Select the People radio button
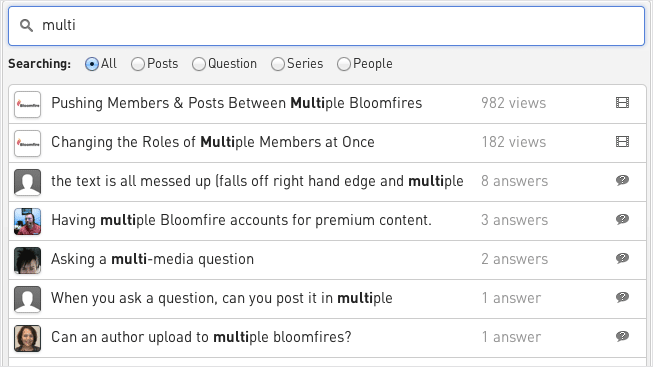 344,64
